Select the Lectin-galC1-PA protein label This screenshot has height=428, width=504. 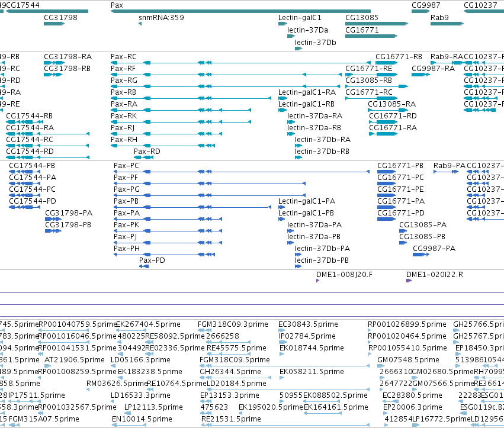[x=307, y=201]
